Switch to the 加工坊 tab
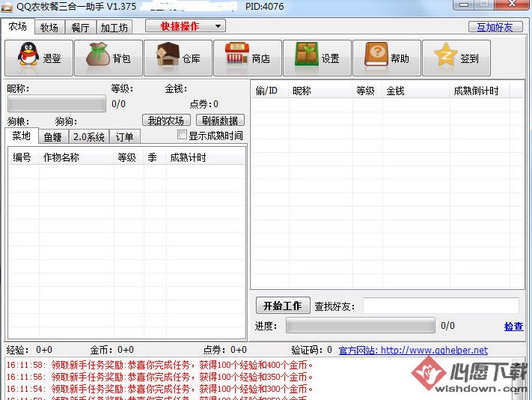The width and height of the screenshot is (532, 400). [x=114, y=28]
